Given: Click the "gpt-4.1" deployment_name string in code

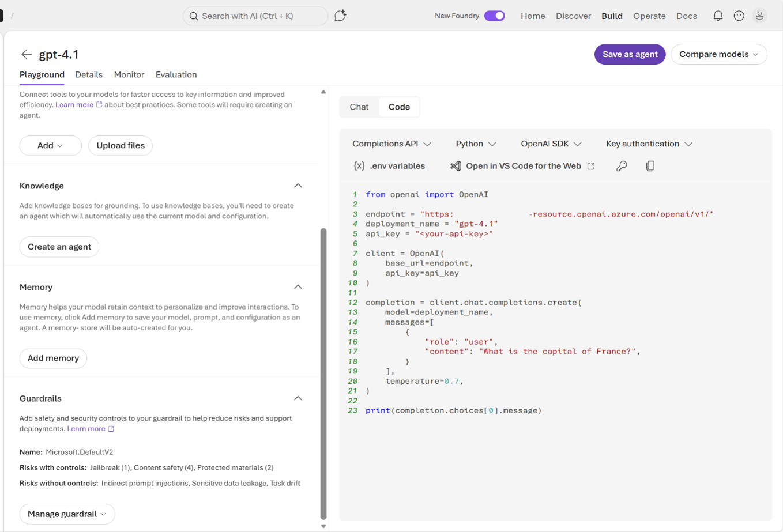Looking at the screenshot, I should tap(476, 224).
